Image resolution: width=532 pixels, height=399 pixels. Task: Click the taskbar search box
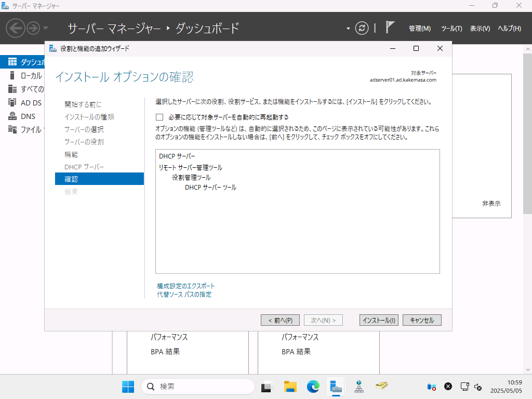(198, 387)
